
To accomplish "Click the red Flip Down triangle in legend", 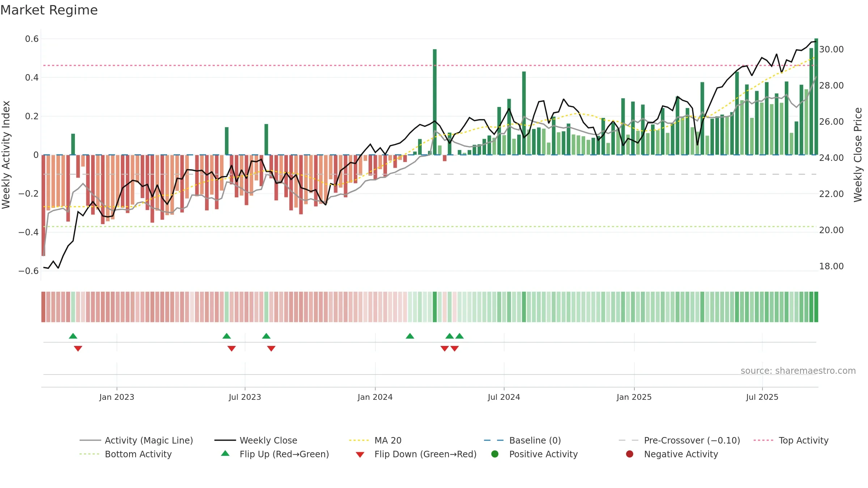I will click(360, 455).
